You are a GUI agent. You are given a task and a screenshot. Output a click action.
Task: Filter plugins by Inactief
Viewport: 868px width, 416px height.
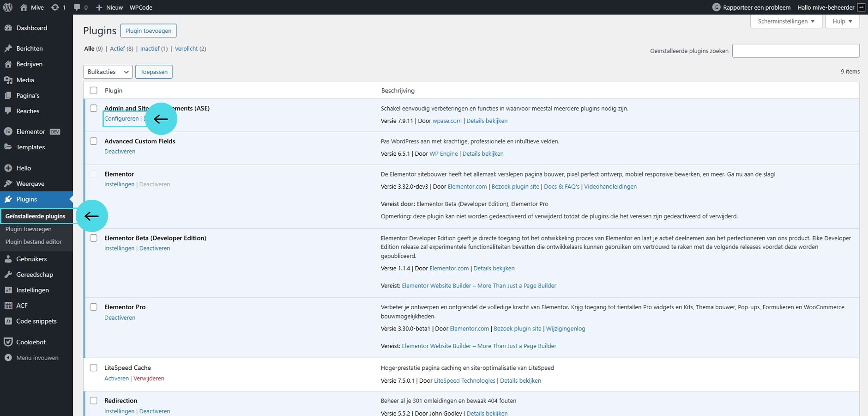pyautogui.click(x=150, y=49)
